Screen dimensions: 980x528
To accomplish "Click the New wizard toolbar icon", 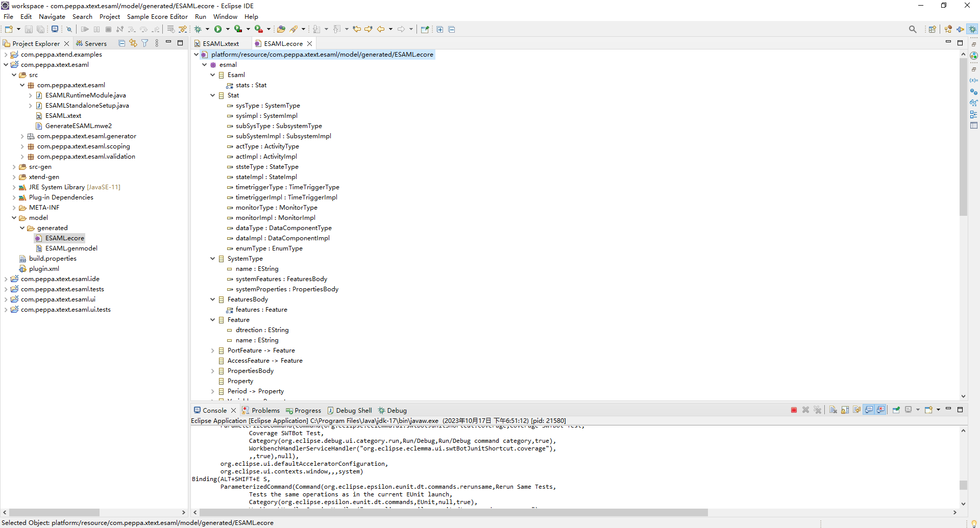I will point(9,29).
